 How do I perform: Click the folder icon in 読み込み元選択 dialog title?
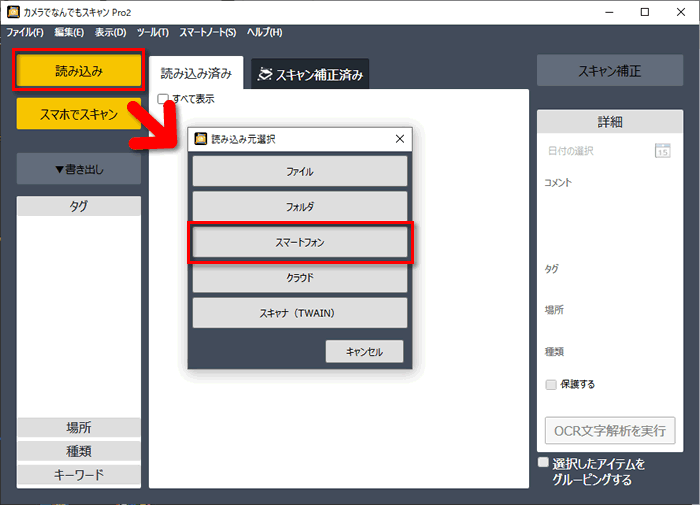(200, 139)
